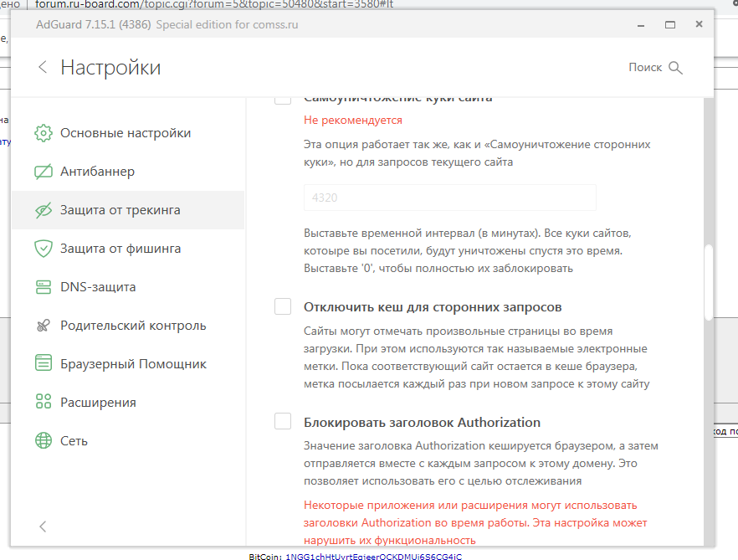Enable Отключить кеш для сторонних запросов checkbox

283,306
